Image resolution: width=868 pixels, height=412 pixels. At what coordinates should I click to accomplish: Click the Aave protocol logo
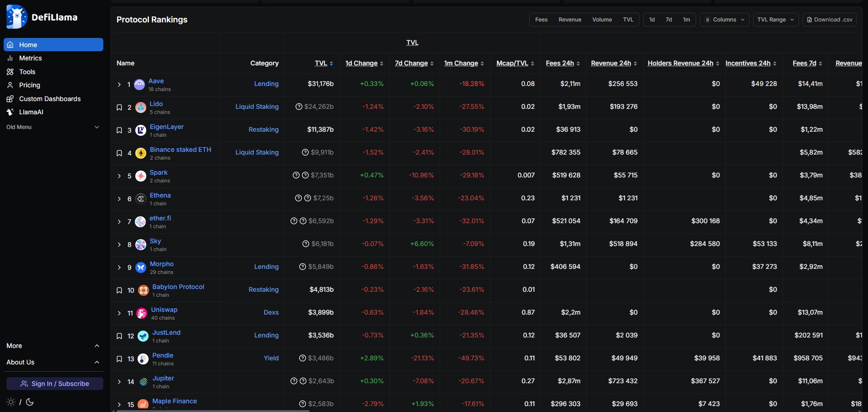(139, 84)
